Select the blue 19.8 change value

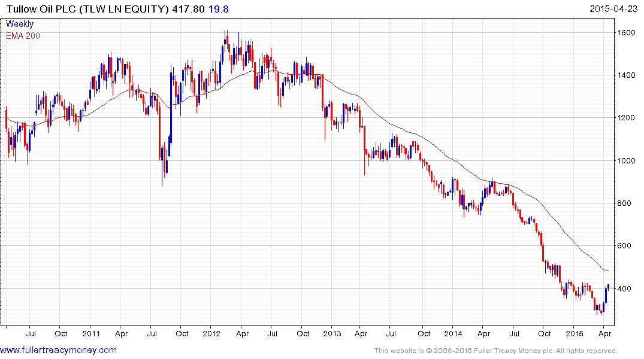point(219,9)
